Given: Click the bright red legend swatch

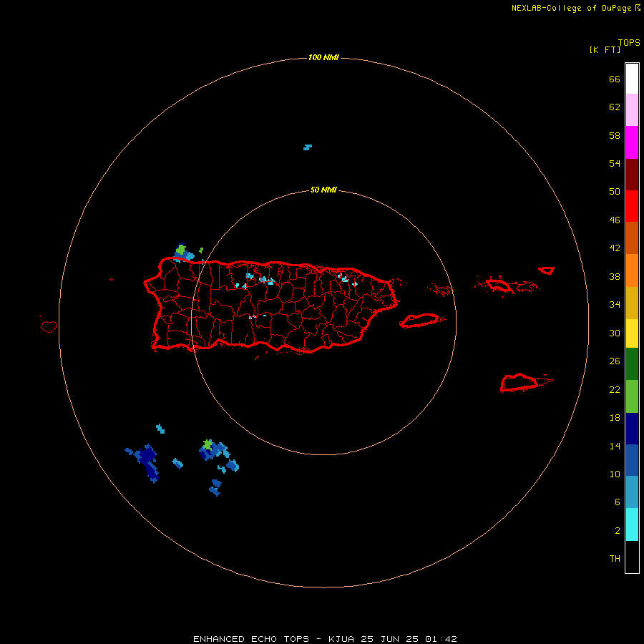Looking at the screenshot, I should (x=632, y=206).
